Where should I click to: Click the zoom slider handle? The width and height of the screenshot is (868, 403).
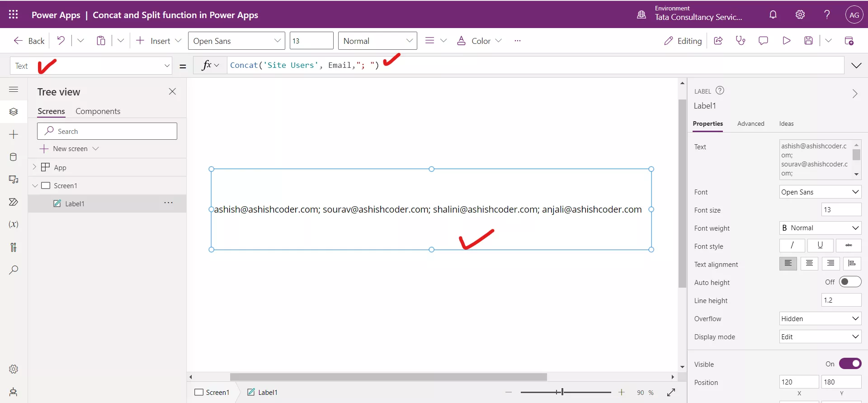pyautogui.click(x=562, y=392)
